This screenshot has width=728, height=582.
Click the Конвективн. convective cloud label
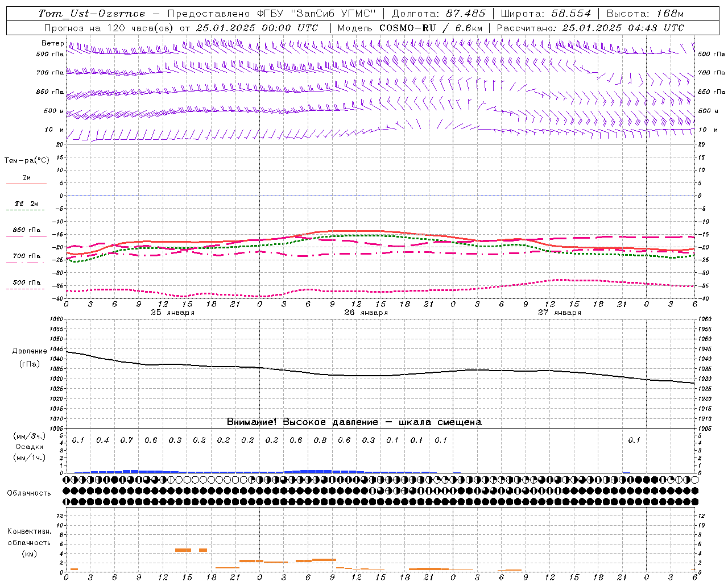(29, 531)
